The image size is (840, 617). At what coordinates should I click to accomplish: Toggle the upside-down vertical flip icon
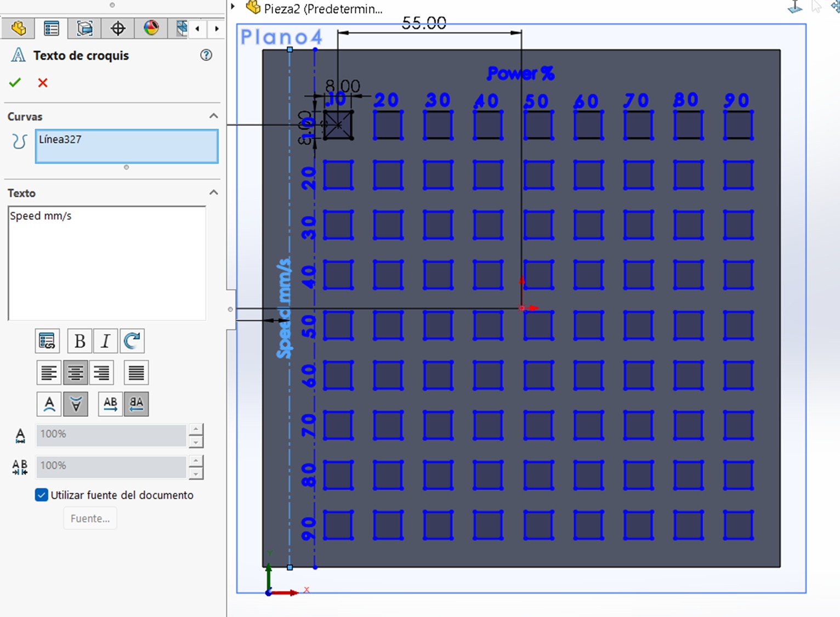76,404
